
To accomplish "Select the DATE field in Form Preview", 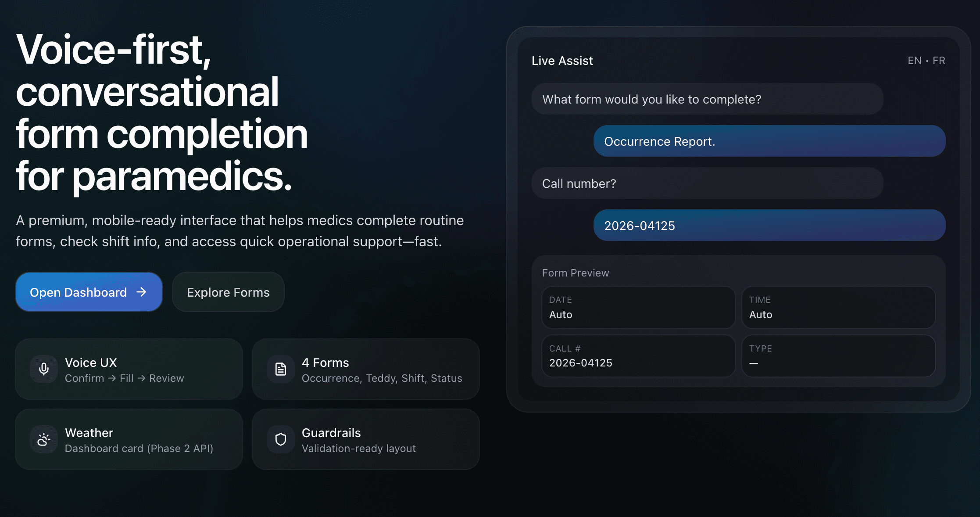I will click(x=638, y=307).
